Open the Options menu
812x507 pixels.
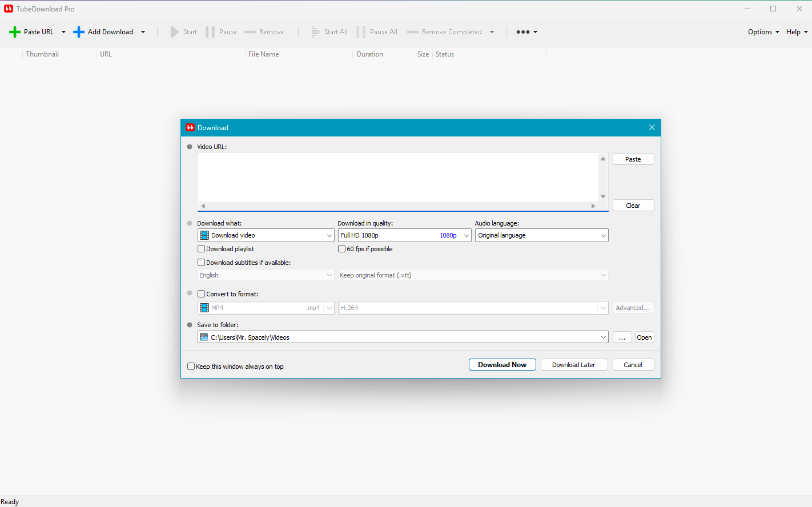(763, 32)
